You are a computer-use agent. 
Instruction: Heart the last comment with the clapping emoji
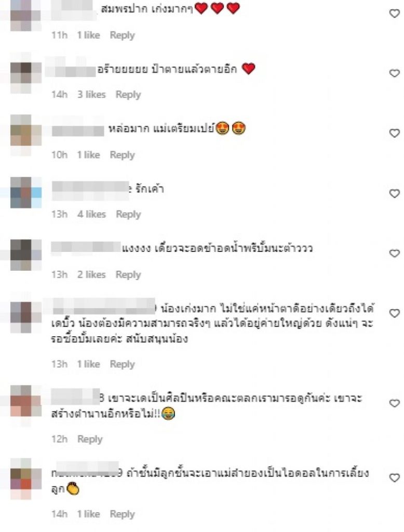click(394, 478)
